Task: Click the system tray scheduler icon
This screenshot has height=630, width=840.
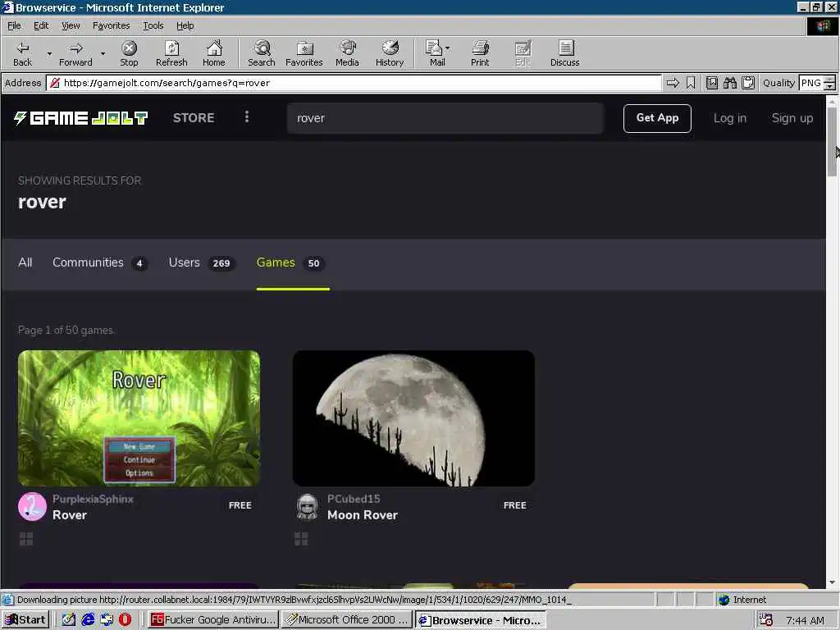Action: pyautogui.click(x=765, y=620)
